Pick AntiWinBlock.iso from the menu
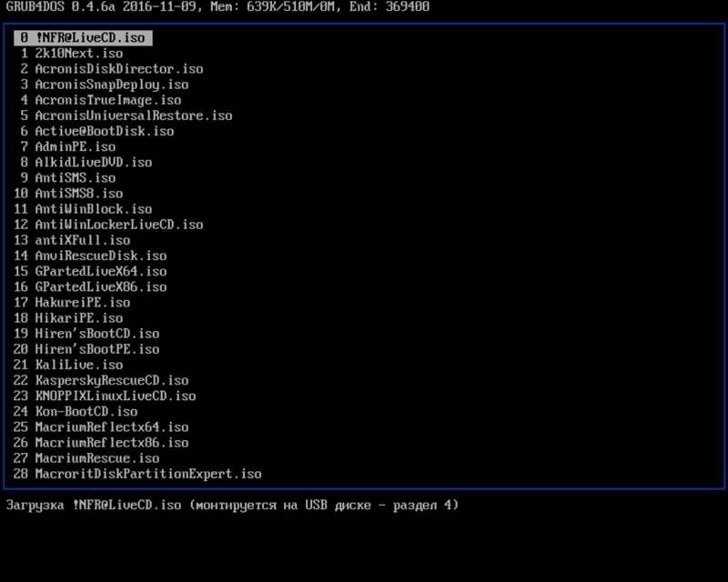 (x=83, y=209)
